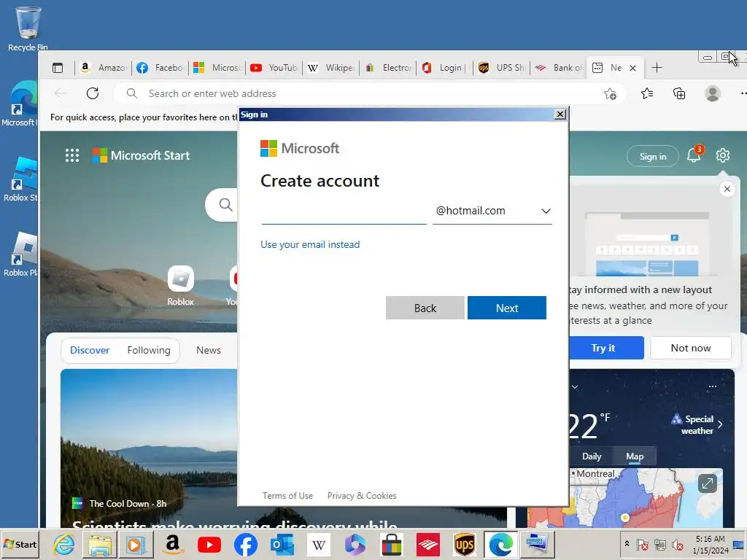The height and width of the screenshot is (560, 747).
Task: Click the Sign in button on Microsoft Start
Action: [x=653, y=156]
